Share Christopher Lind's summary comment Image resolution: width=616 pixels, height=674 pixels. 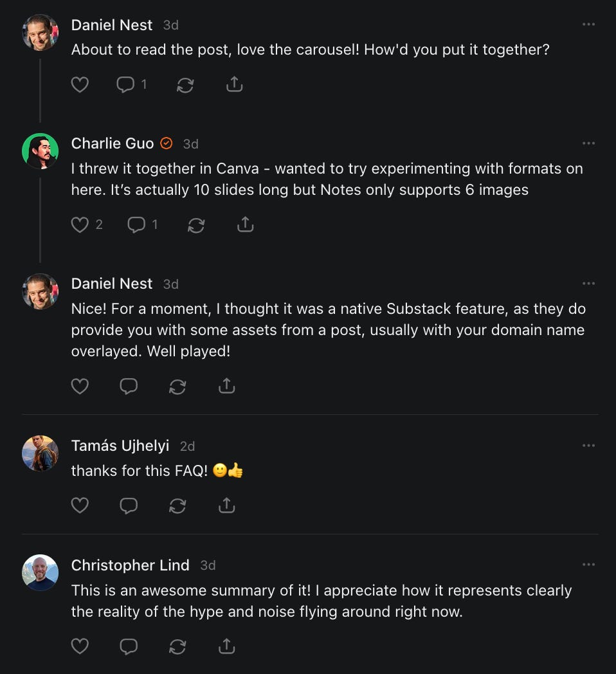pos(226,646)
